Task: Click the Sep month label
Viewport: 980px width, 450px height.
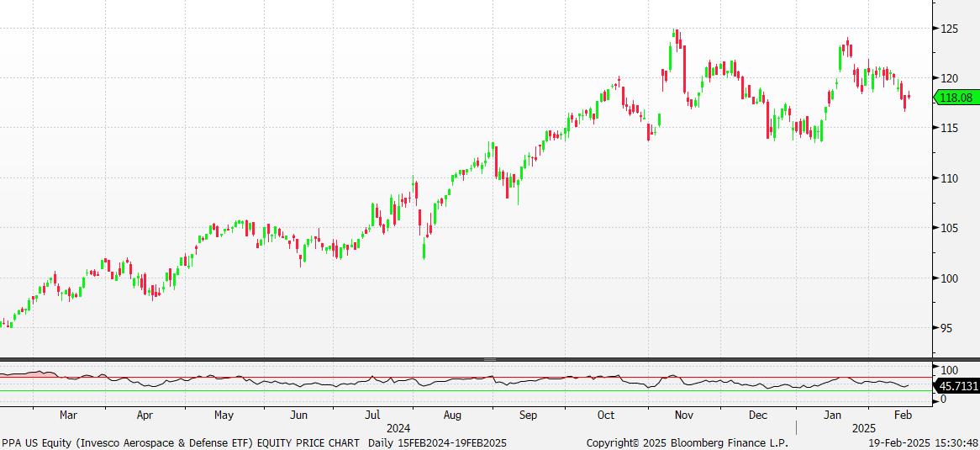Action: (528, 415)
